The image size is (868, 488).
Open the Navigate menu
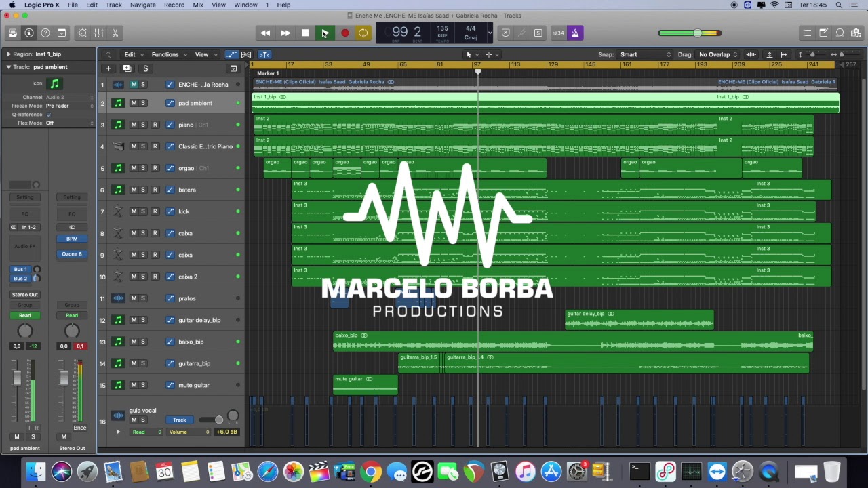pos(142,5)
